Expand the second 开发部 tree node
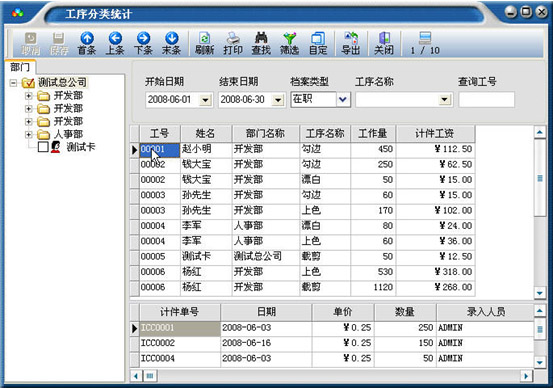The height and width of the screenshot is (388, 553). click(29, 109)
